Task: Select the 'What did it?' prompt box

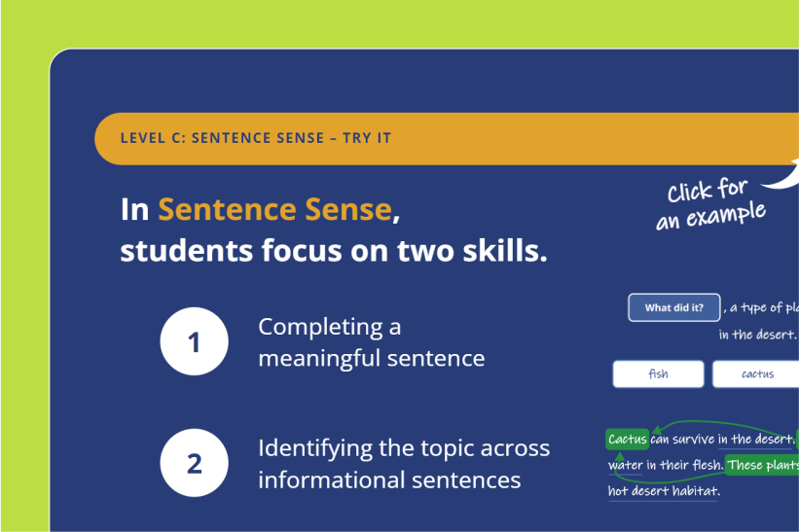Action: coord(673,307)
